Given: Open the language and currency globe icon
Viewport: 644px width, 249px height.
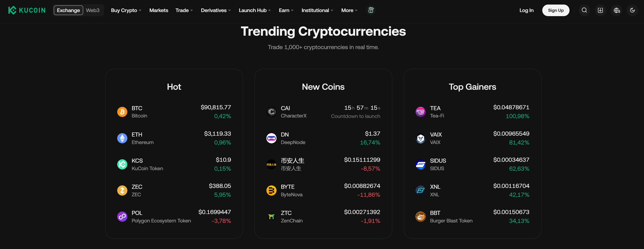Looking at the screenshot, I should [617, 10].
